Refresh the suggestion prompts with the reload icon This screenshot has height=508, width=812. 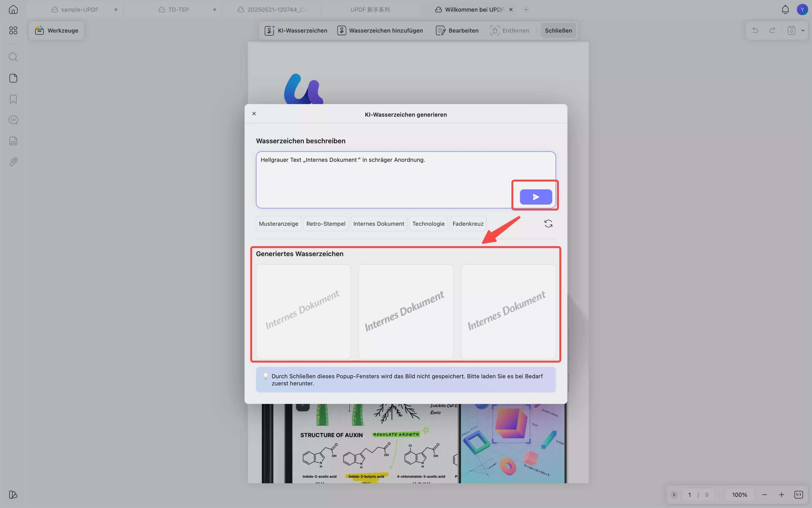548,224
